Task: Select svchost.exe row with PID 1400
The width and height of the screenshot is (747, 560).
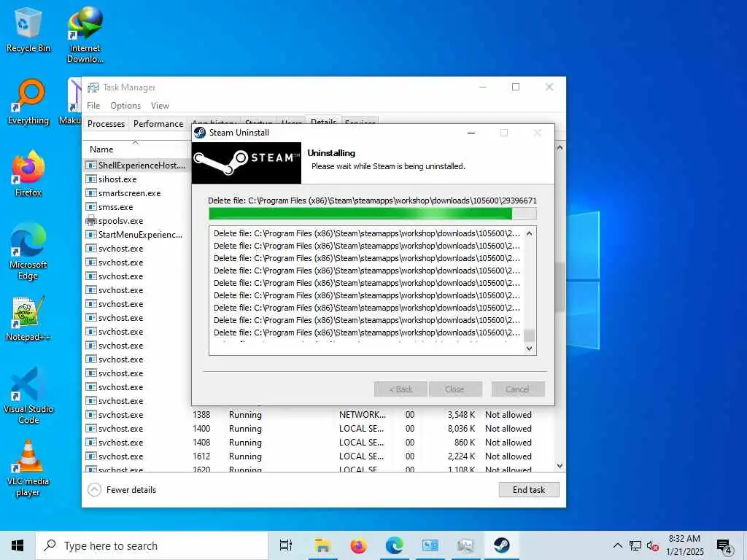Action: [318, 429]
